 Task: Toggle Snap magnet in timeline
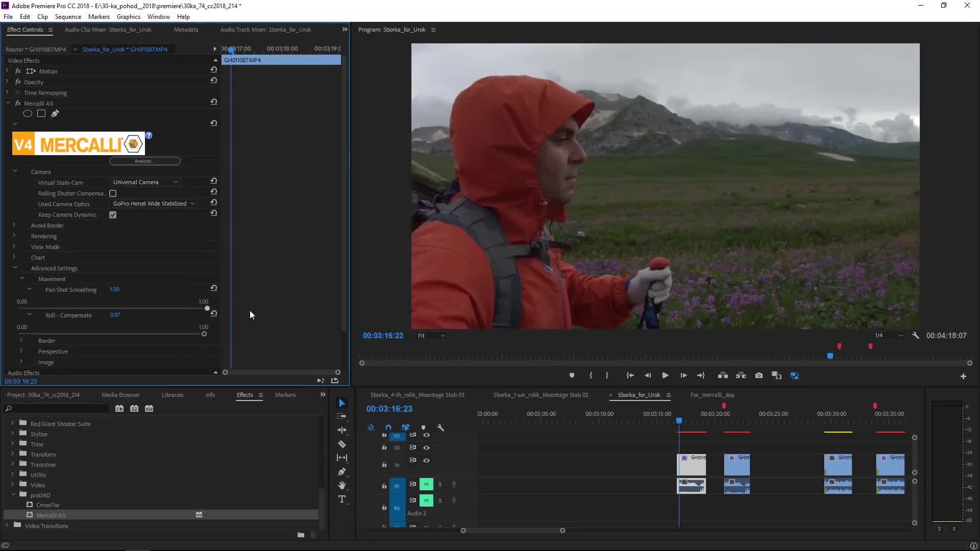[x=388, y=428]
